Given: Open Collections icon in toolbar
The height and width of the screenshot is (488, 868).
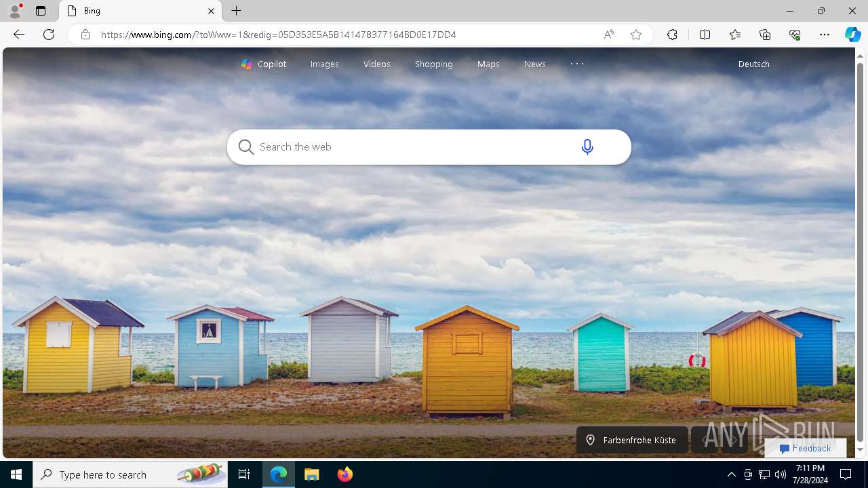Looking at the screenshot, I should pos(765,35).
